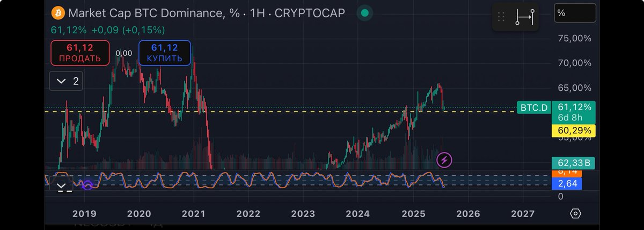Click the 70,00% price scale label

[574, 63]
